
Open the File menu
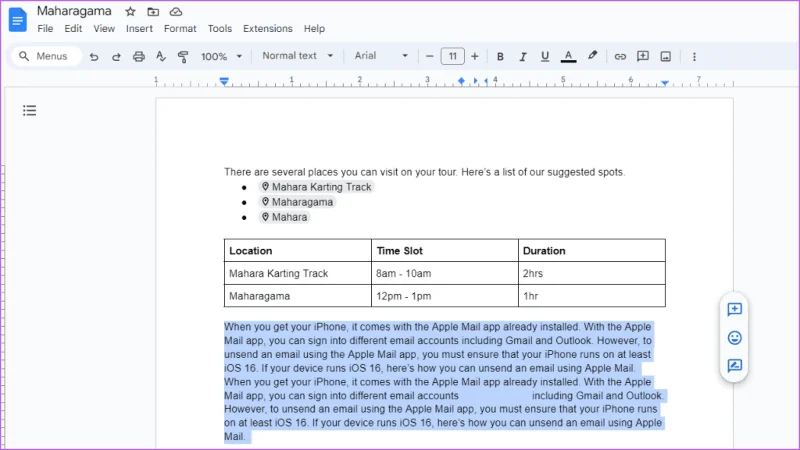(45, 29)
